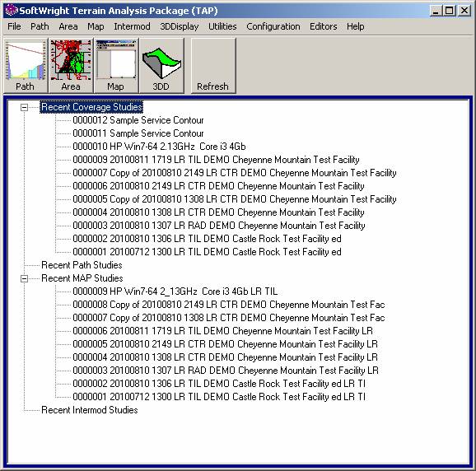Click the Refresh toolbar button
The height and width of the screenshot is (471, 476).
pos(213,66)
